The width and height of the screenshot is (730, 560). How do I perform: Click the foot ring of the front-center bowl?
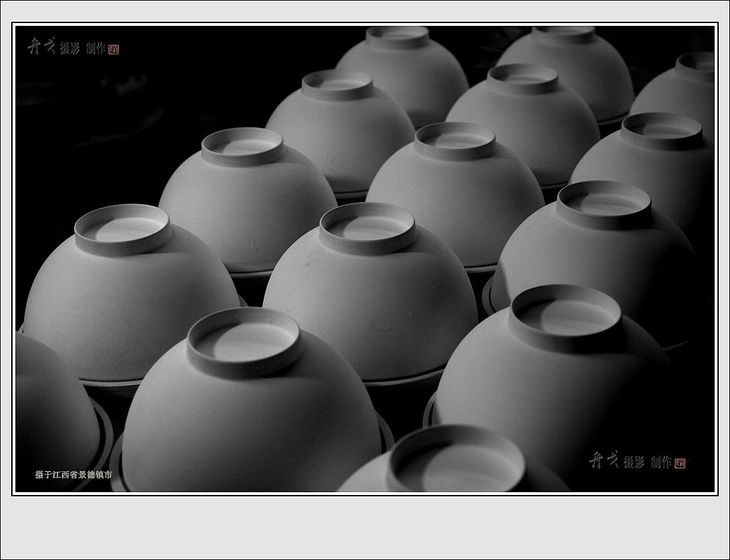point(244,341)
